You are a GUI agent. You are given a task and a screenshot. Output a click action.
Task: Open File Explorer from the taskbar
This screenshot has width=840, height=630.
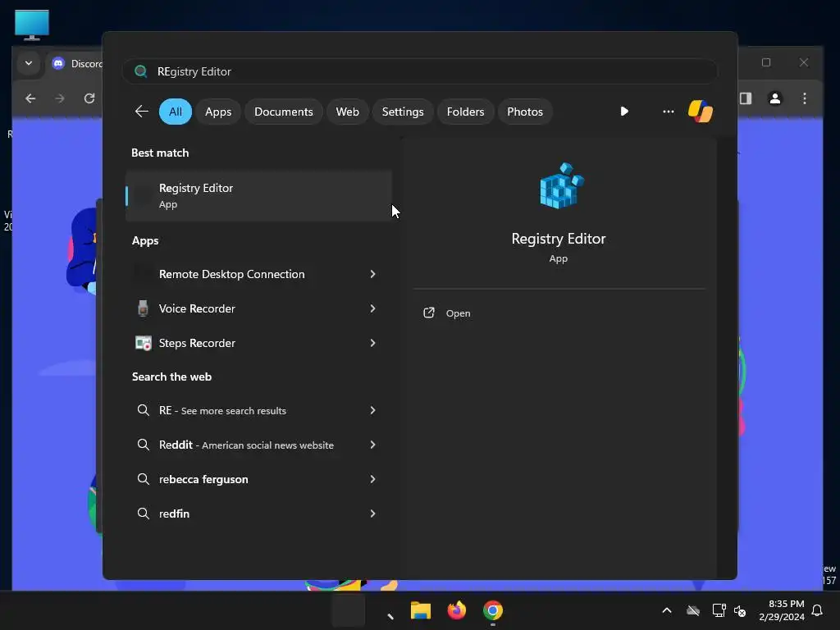pos(421,610)
